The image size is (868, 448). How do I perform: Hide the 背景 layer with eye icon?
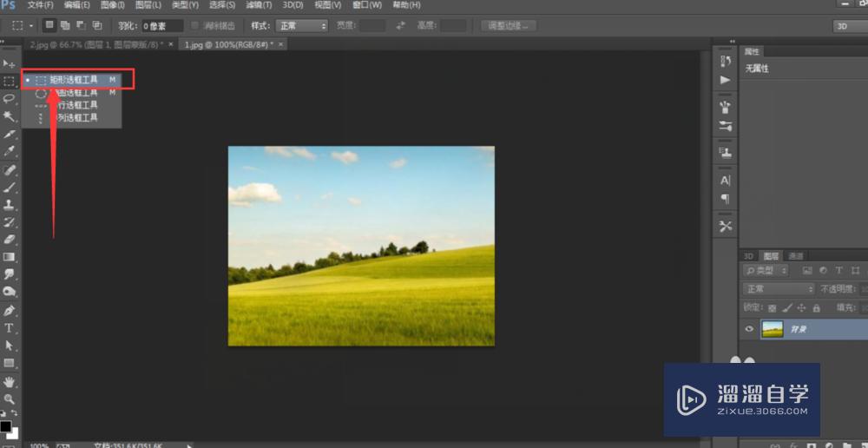click(x=749, y=329)
